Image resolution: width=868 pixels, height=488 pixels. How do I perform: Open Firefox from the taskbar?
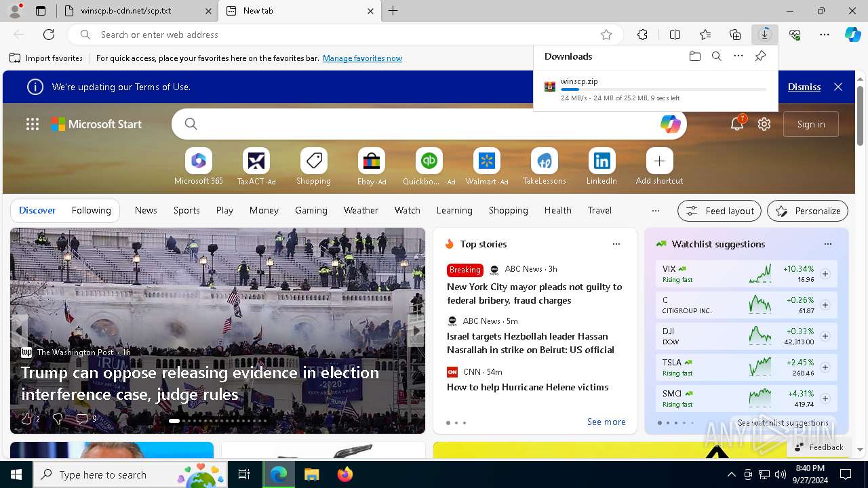click(x=345, y=474)
